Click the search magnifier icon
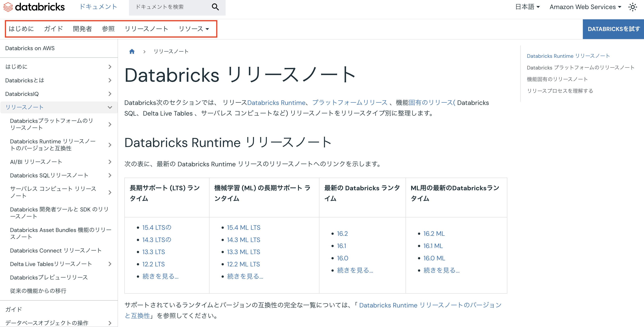Image resolution: width=644 pixels, height=327 pixels. (215, 7)
